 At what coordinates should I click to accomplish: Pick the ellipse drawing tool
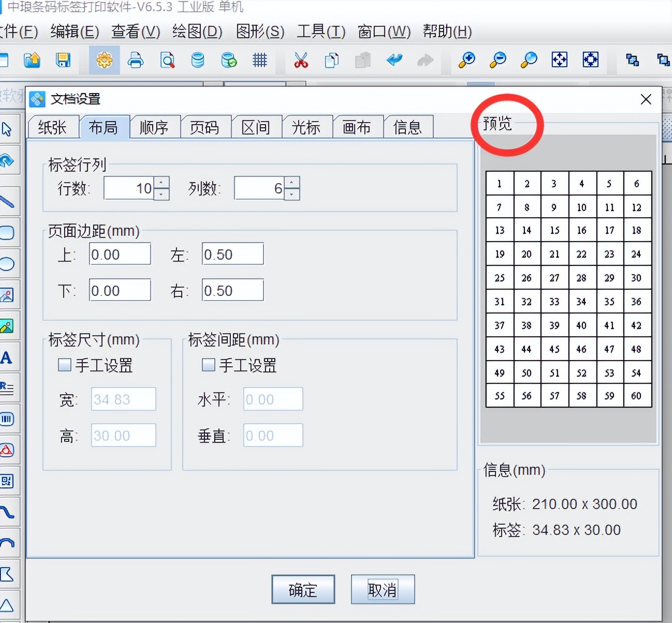coord(7,264)
